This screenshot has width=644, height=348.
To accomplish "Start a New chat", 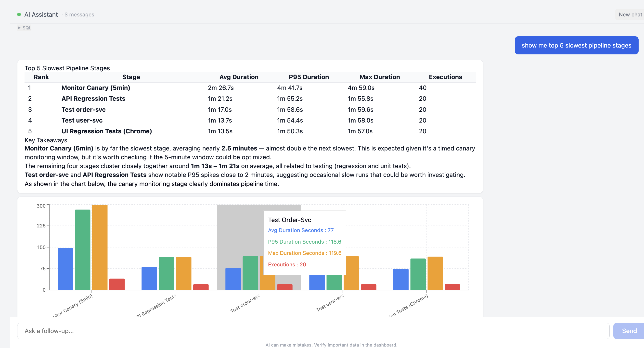I will point(630,14).
